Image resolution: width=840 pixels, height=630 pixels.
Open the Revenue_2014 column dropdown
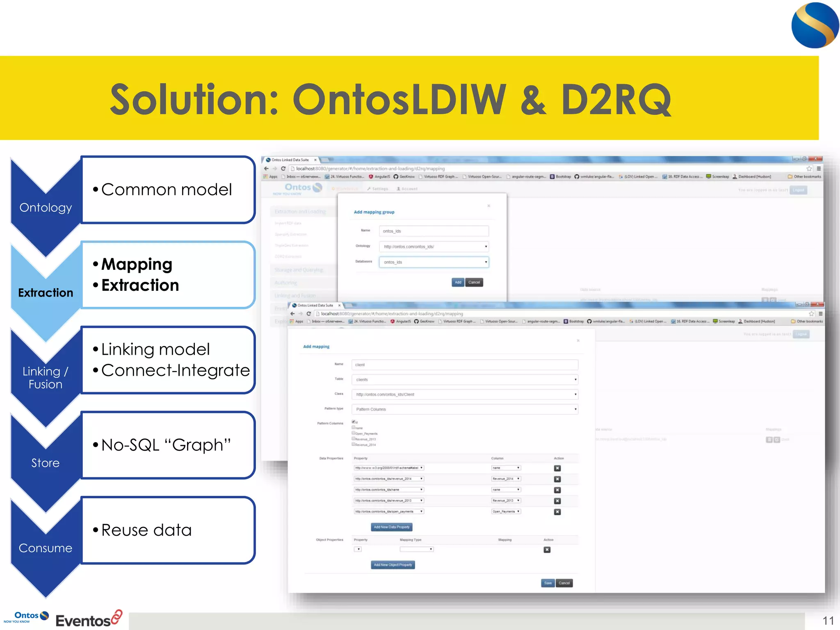coord(506,479)
